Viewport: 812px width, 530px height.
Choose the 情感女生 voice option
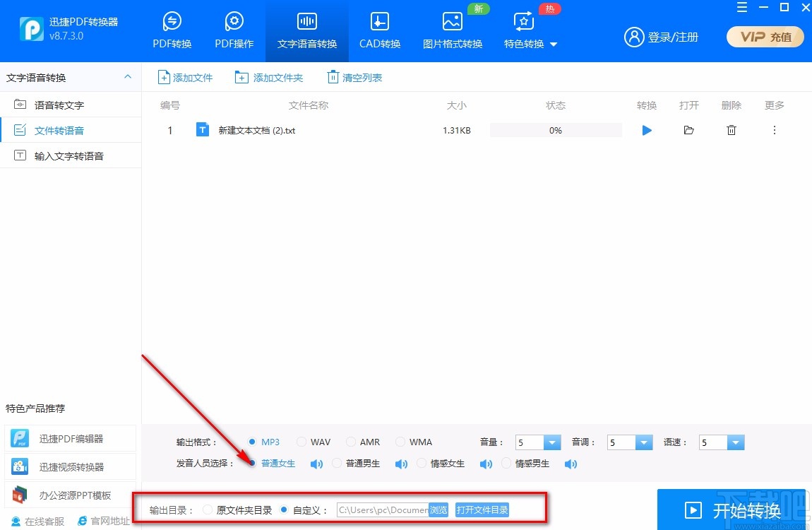coord(435,464)
